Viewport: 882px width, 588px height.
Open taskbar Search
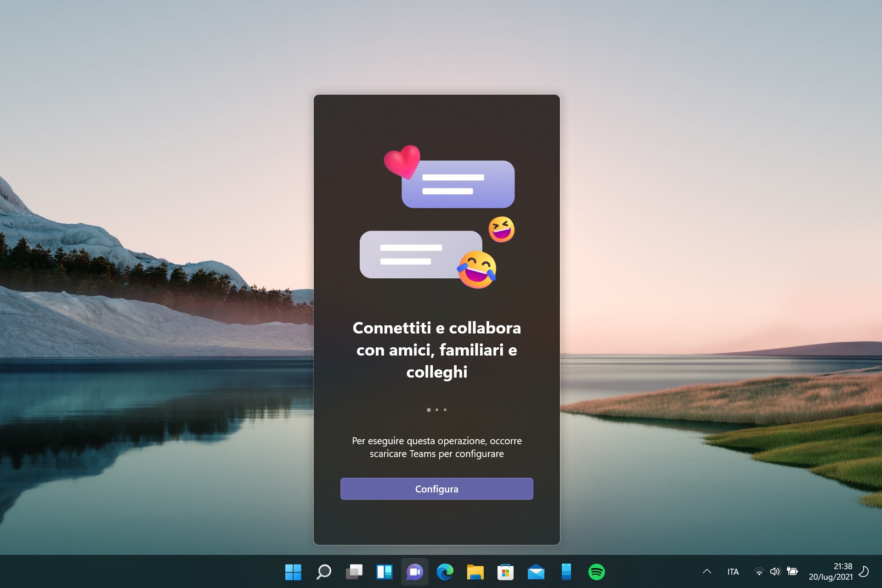tap(323, 572)
